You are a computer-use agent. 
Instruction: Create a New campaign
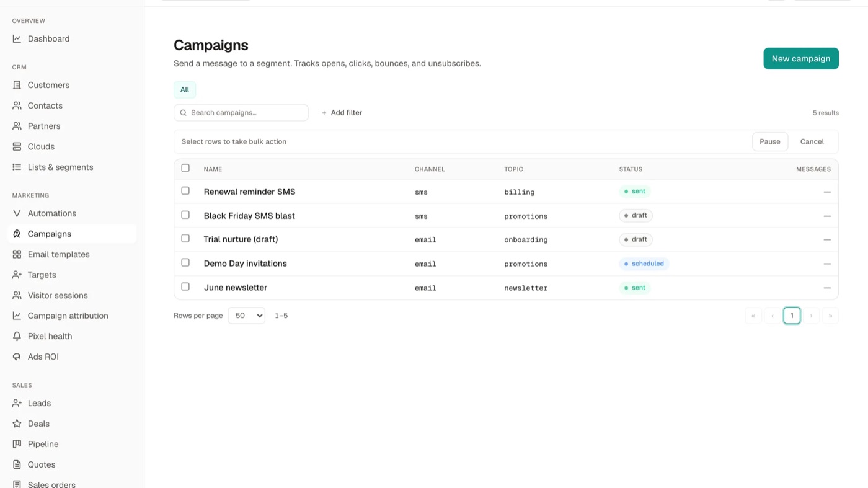pyautogui.click(x=801, y=58)
